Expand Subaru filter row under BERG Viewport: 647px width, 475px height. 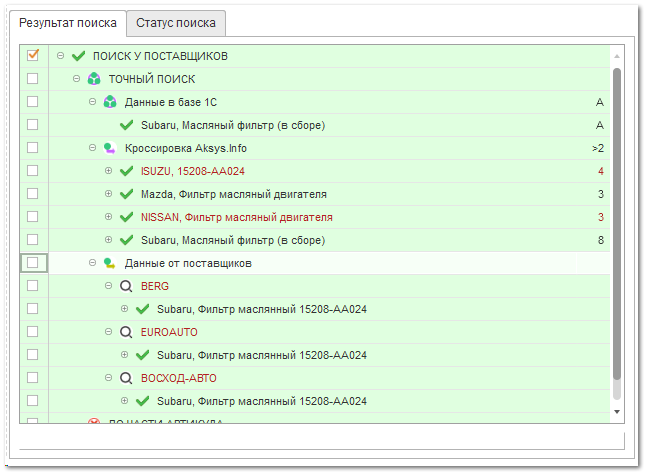coord(125,309)
